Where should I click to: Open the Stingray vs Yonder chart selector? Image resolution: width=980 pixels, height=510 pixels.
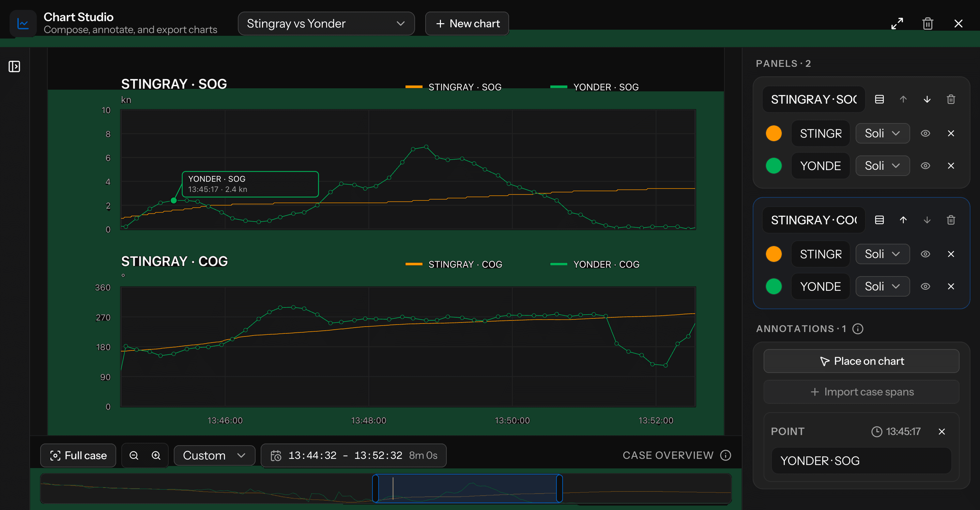click(326, 24)
